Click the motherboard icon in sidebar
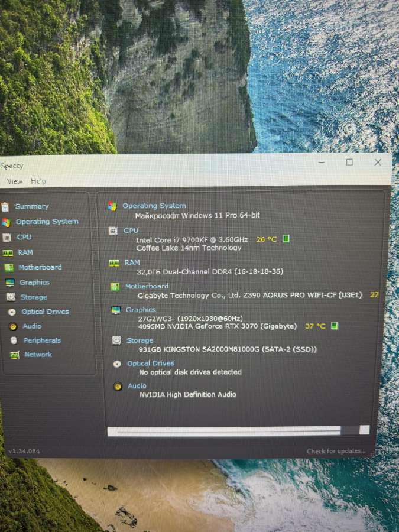 pos(9,268)
